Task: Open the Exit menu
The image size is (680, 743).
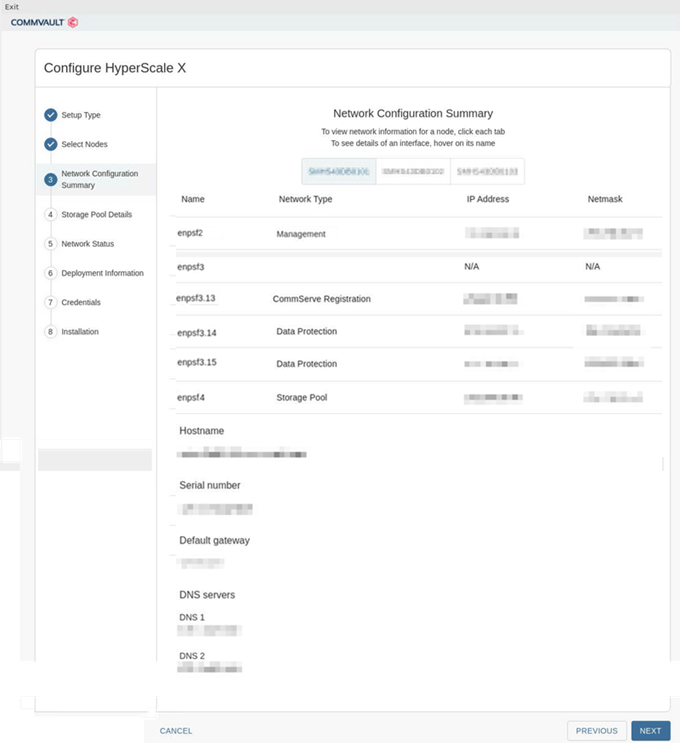Action: pos(12,7)
